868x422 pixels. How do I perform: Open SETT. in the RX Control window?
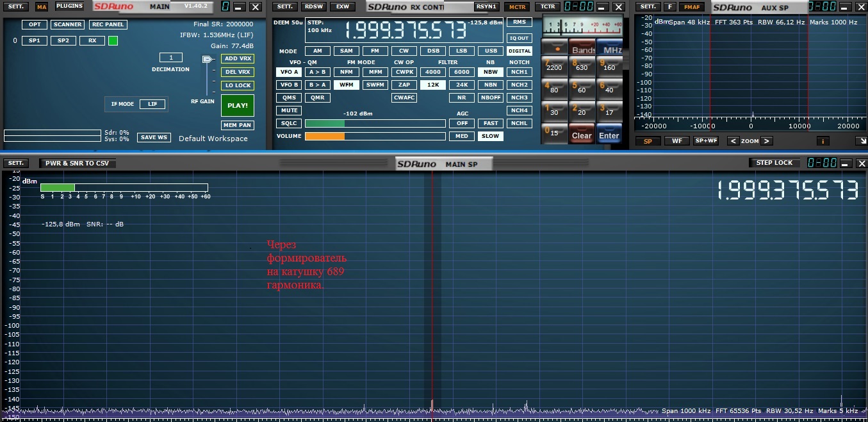[x=285, y=6]
